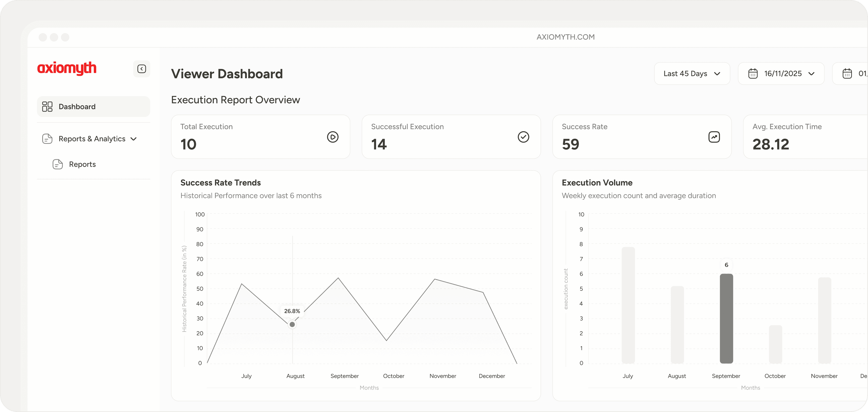This screenshot has width=868, height=412.
Task: Click the file icon next to Reports
Action: (x=57, y=164)
